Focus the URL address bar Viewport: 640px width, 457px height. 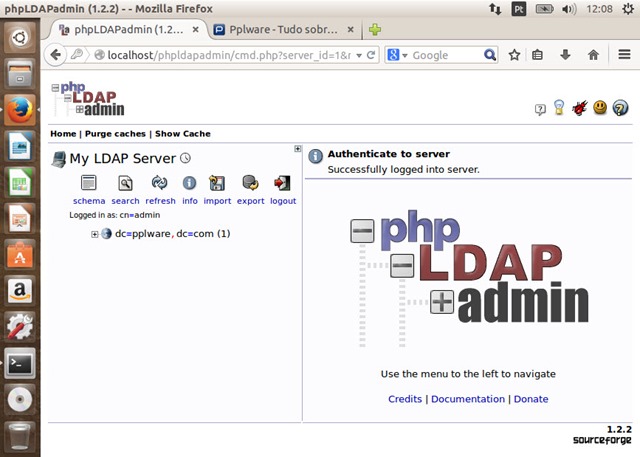coord(230,55)
